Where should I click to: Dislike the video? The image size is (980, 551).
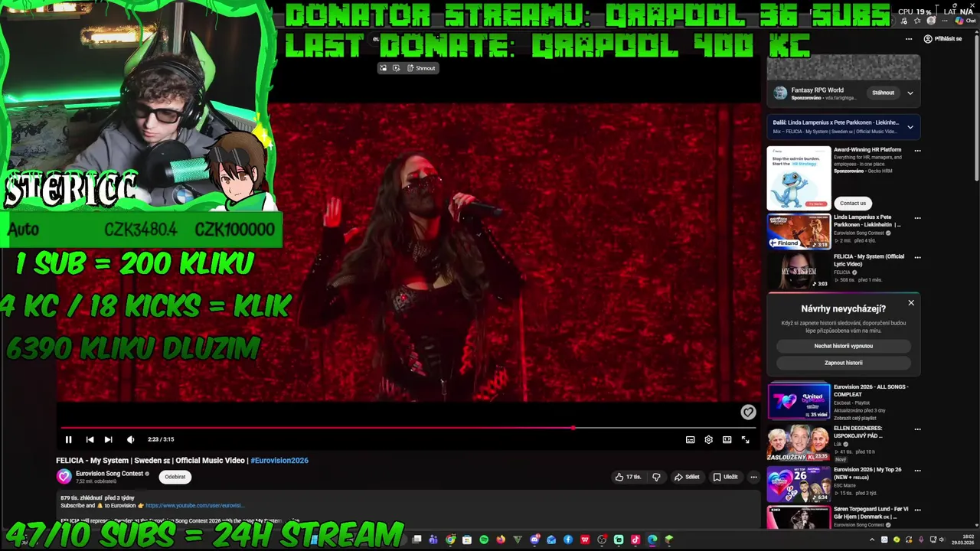pos(656,477)
